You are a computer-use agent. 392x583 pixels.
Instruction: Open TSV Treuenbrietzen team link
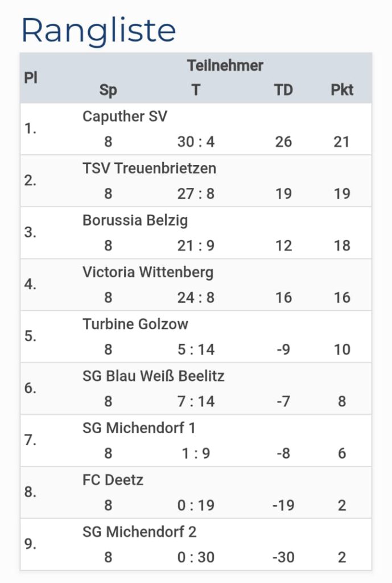point(149,169)
